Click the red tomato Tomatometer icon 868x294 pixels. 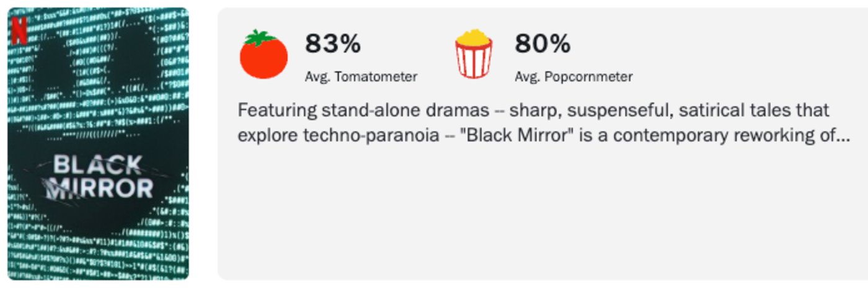263,54
